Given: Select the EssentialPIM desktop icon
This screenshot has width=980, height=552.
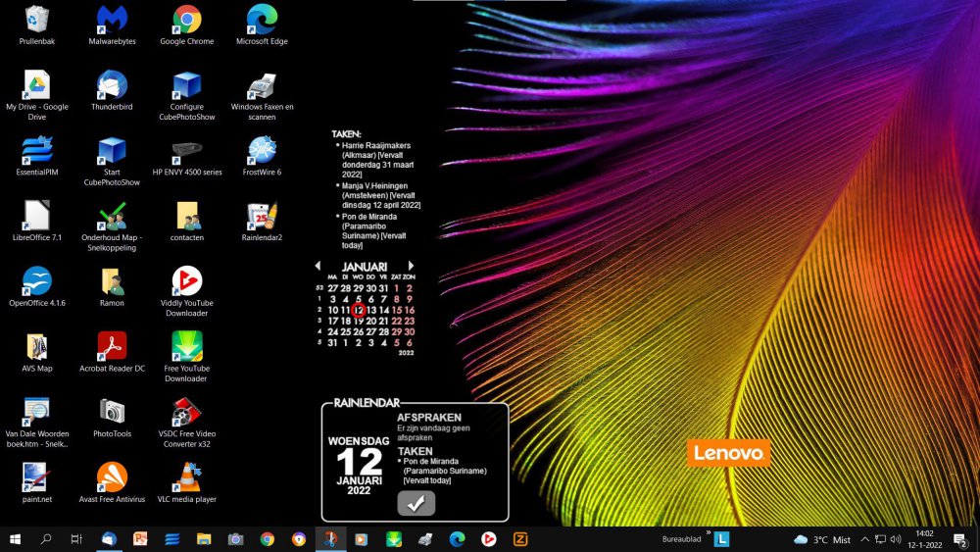Looking at the screenshot, I should pos(37,151).
